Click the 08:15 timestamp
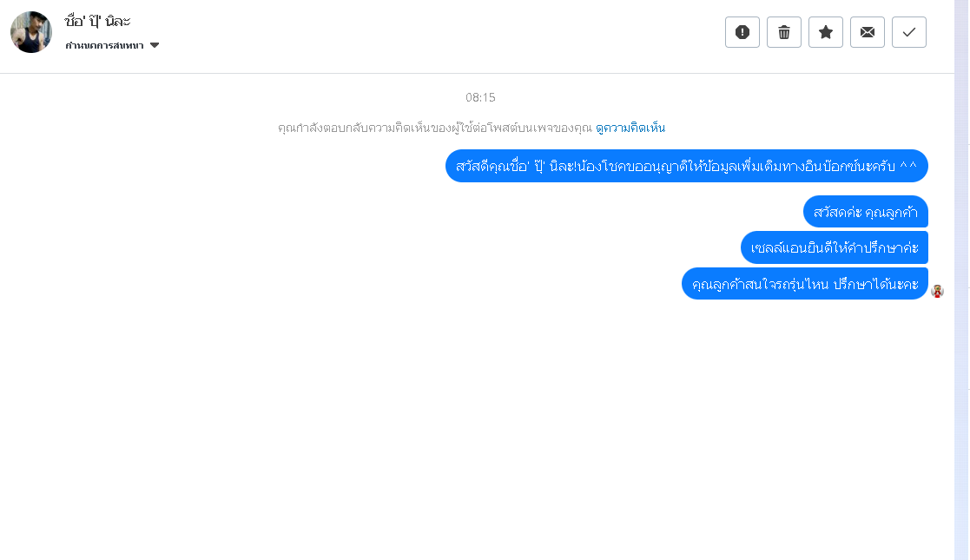Viewport: 970px width, 560px height. (481, 98)
